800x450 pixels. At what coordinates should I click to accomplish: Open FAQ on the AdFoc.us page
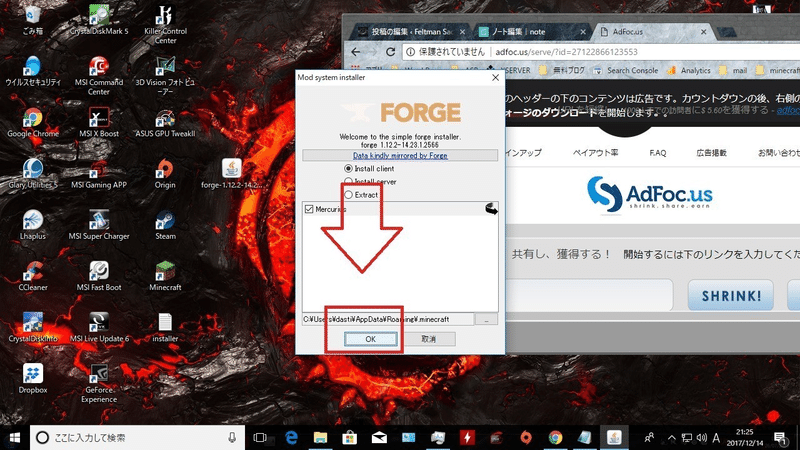(x=658, y=153)
